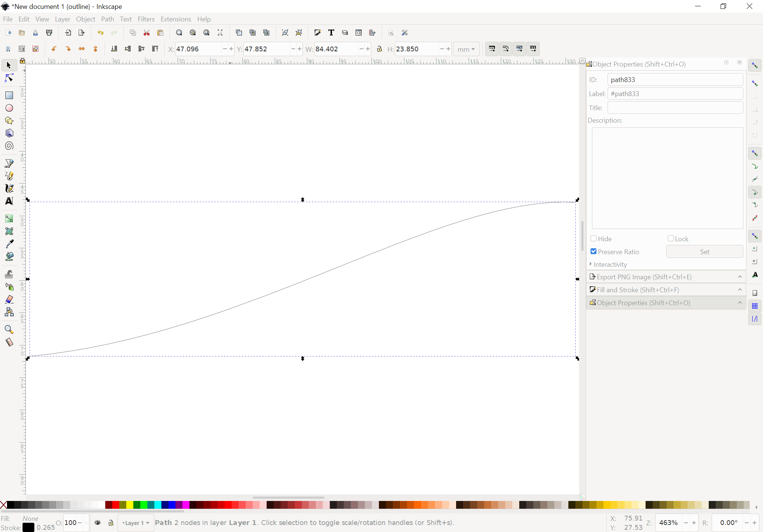Expand Export PNG Image panel
Image resolution: width=763 pixels, height=532 pixels.
click(666, 277)
